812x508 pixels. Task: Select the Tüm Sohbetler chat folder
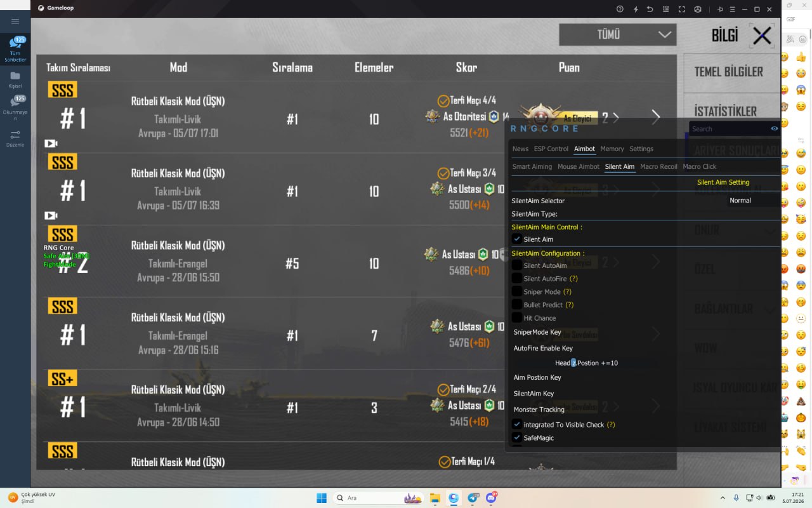pos(15,50)
